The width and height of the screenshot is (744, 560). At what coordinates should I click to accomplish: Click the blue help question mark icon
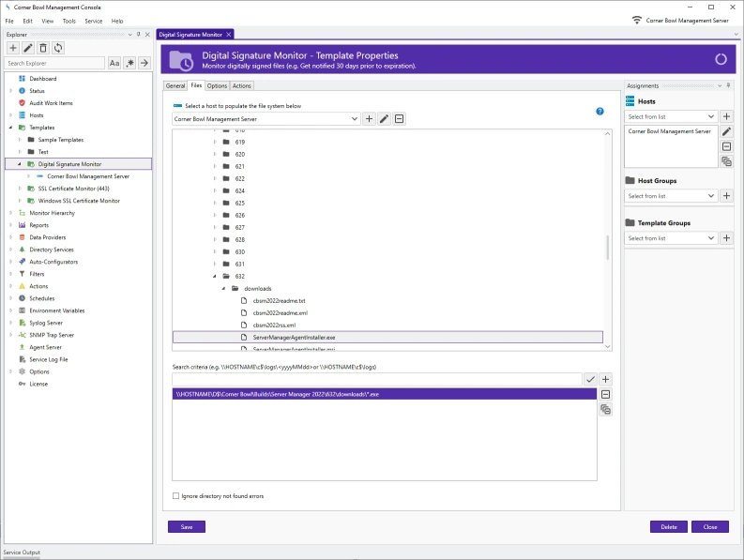click(600, 112)
